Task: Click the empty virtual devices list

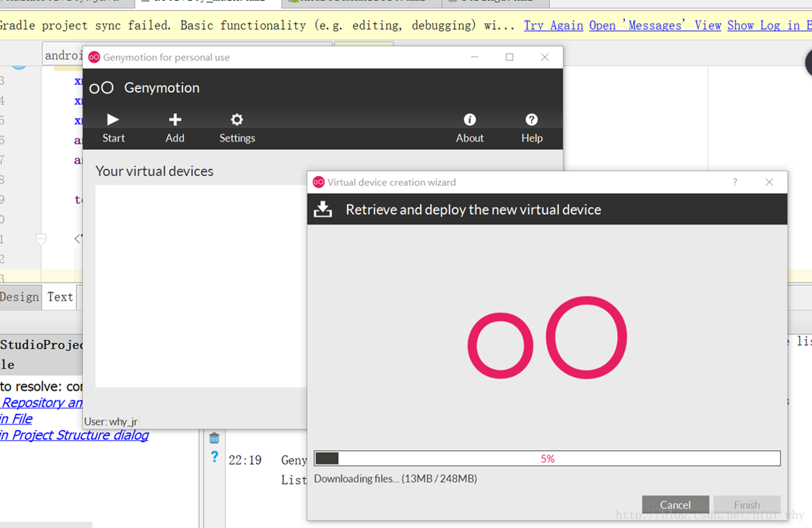Action: click(x=201, y=286)
